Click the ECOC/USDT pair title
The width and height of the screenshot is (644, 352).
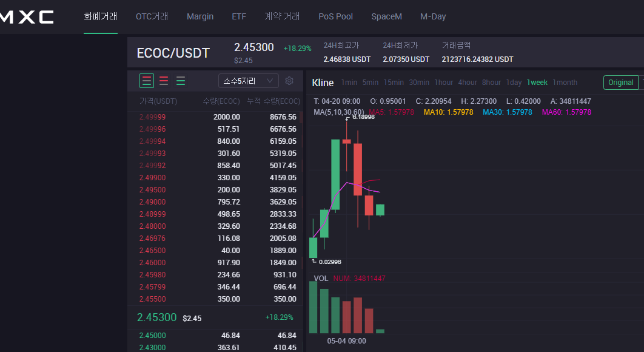click(173, 53)
